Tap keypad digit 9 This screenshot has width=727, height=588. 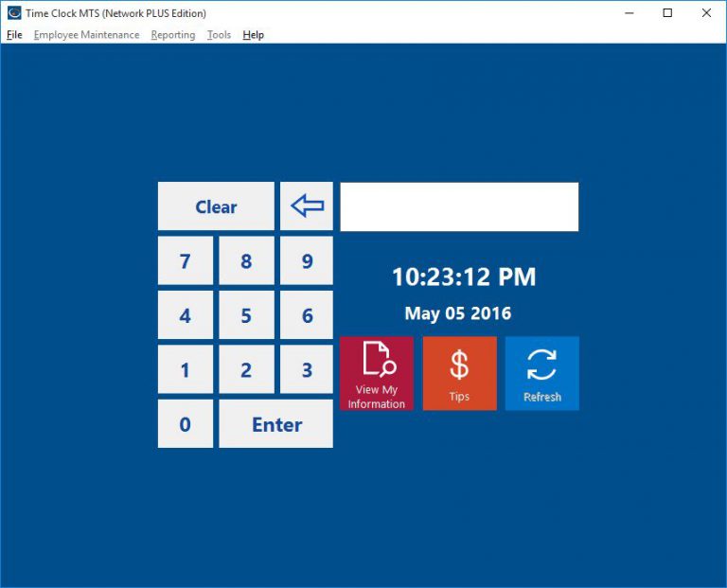(307, 260)
